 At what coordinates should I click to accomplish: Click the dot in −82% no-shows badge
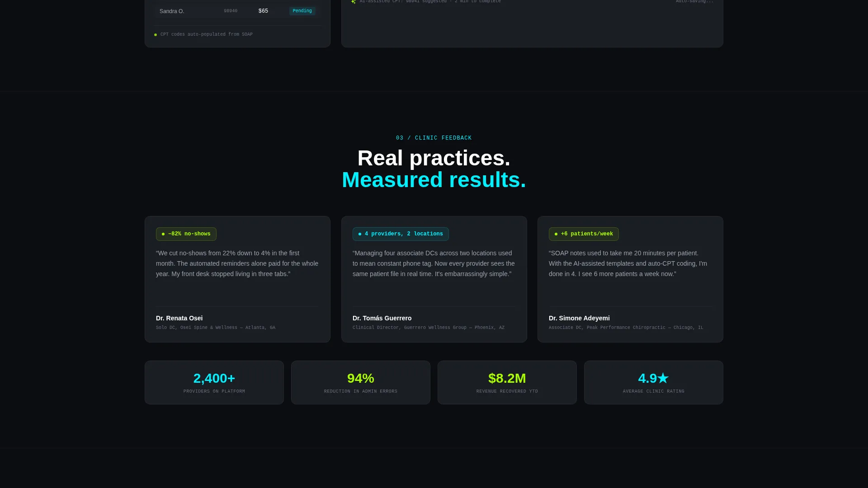click(x=163, y=234)
